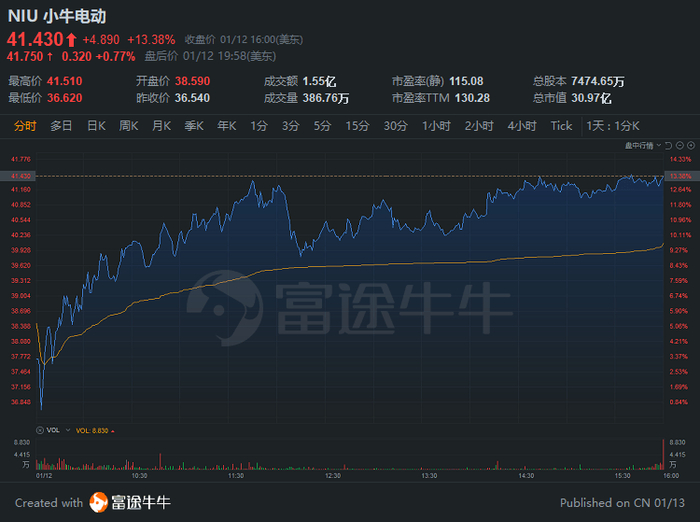
Task: Open the Tick chart tab
Action: [x=561, y=126]
